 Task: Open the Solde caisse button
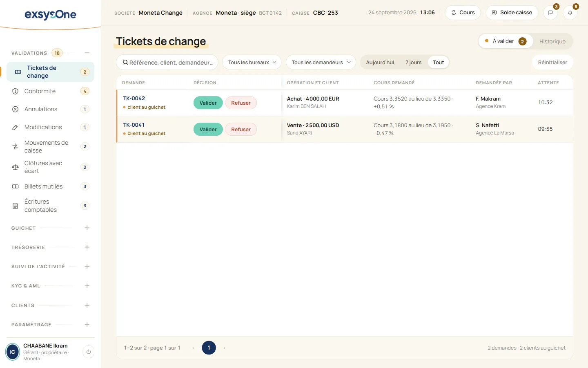[x=512, y=13]
